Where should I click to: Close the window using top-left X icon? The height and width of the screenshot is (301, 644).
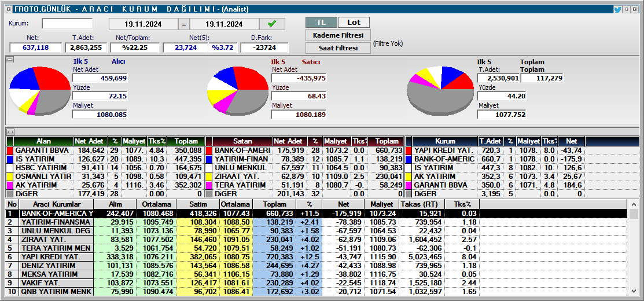click(9, 9)
